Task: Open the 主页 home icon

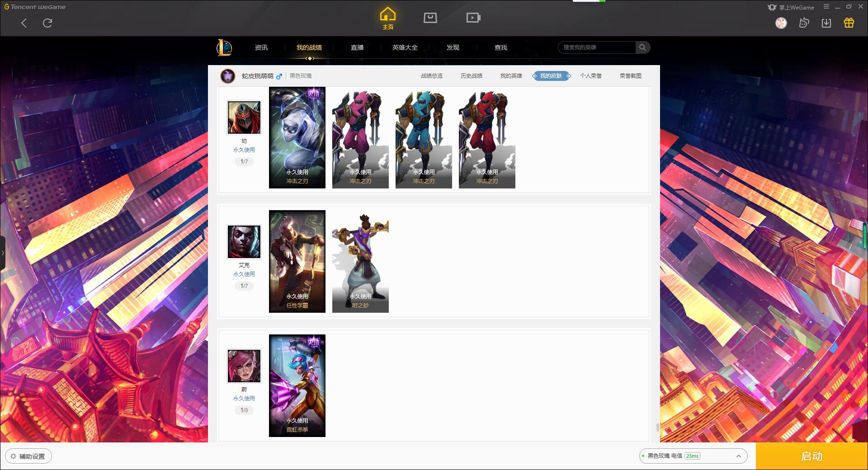Action: pos(387,19)
